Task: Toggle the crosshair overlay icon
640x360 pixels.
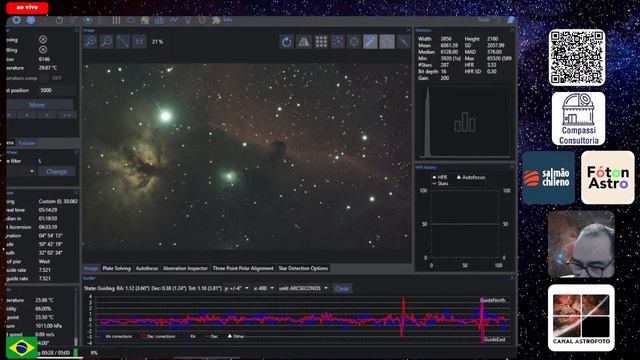Action: click(354, 42)
